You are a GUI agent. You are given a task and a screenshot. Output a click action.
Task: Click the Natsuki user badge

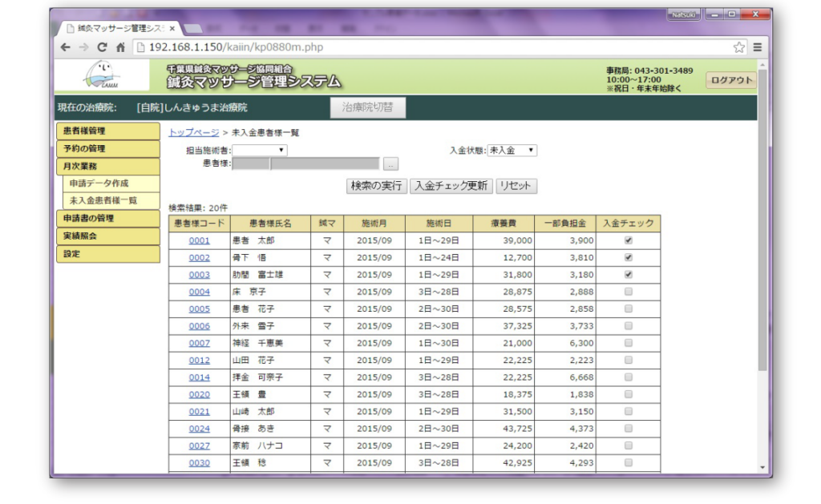click(684, 14)
